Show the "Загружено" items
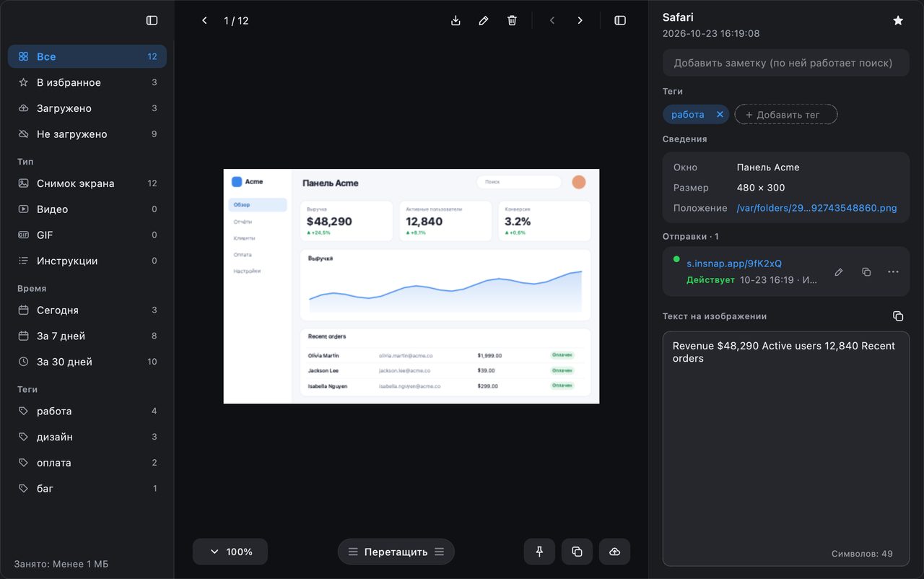Image resolution: width=924 pixels, height=579 pixels. click(87, 108)
